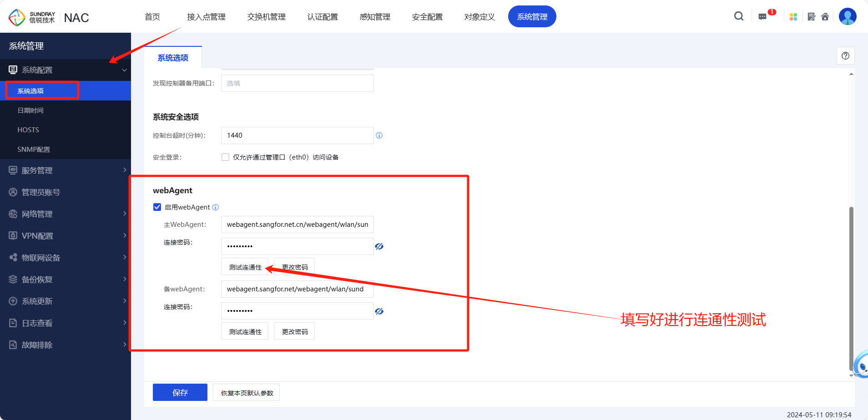The width and height of the screenshot is (868, 420).
Task: Click the help question mark icon
Action: (x=845, y=56)
